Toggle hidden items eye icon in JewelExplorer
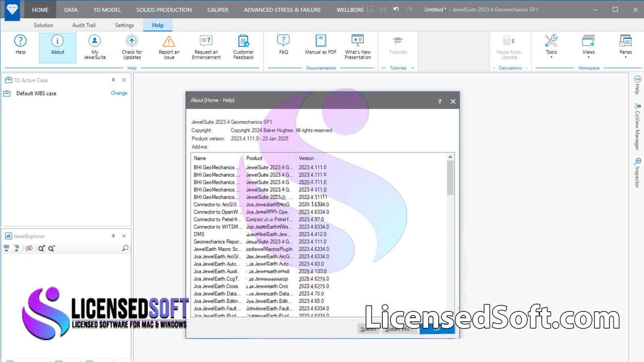 (29, 248)
